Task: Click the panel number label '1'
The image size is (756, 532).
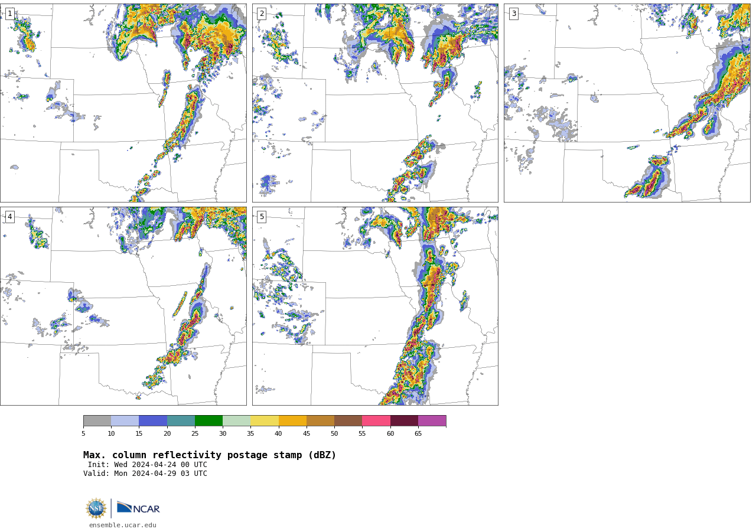Action: 9,14
